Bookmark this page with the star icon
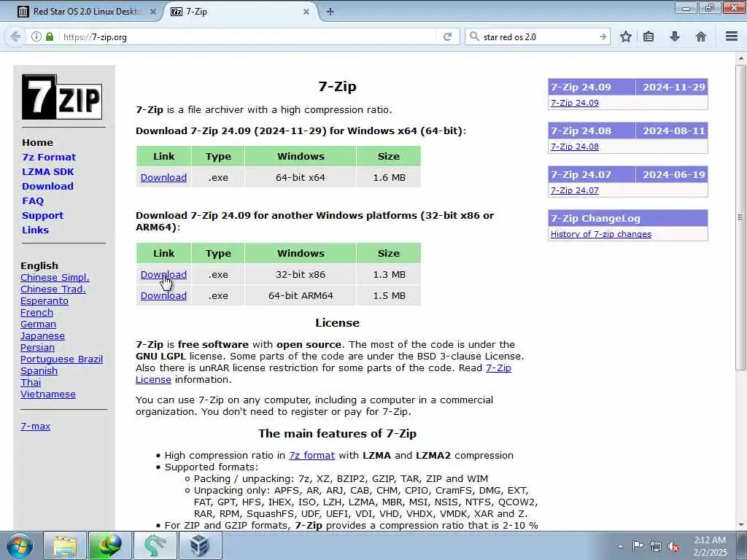747x560 pixels. pos(625,36)
